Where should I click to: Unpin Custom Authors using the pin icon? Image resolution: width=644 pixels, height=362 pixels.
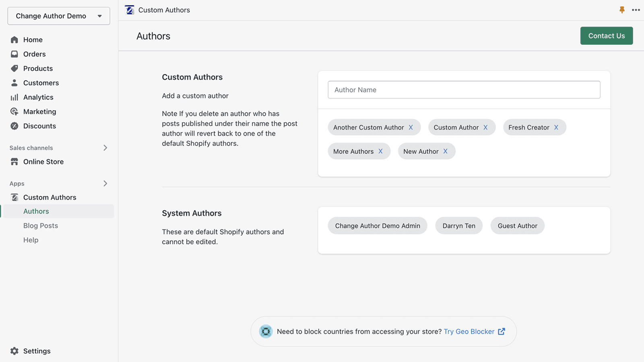pyautogui.click(x=622, y=10)
